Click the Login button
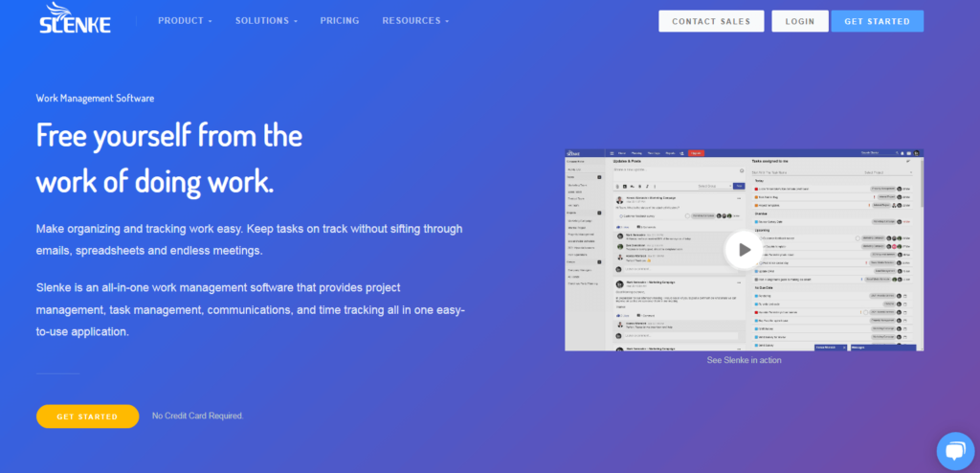Screen dimensions: 980x473 [800, 21]
